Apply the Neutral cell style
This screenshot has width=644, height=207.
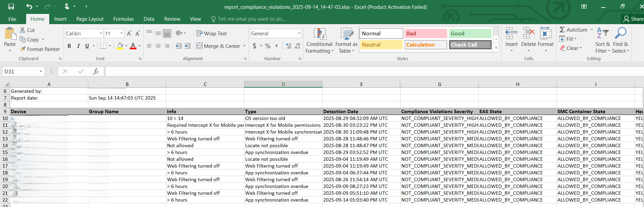381,45
